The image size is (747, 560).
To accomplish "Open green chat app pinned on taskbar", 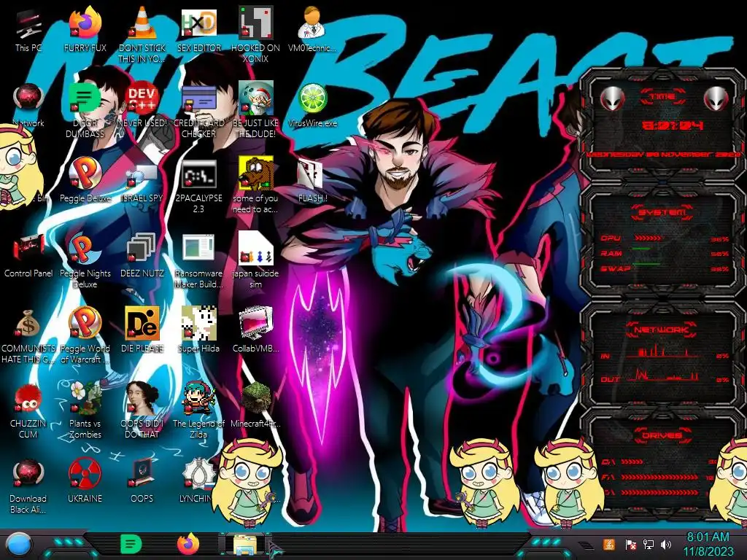I will pyautogui.click(x=131, y=544).
